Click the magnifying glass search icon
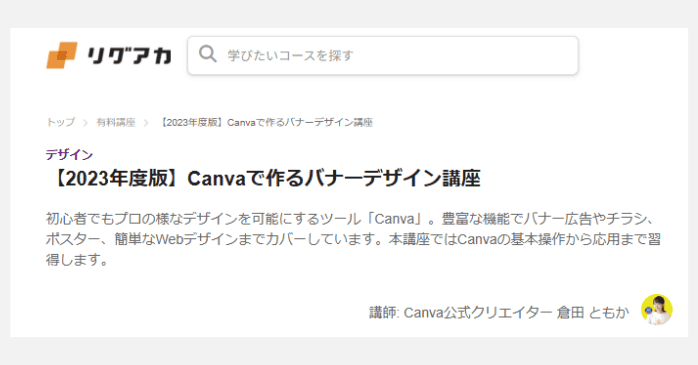The width and height of the screenshot is (698, 365). [207, 54]
